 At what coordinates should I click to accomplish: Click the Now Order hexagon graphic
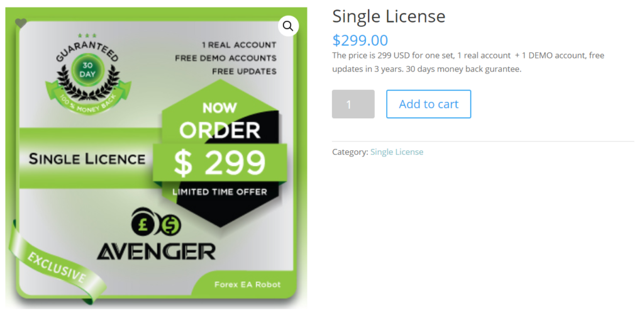point(220,153)
